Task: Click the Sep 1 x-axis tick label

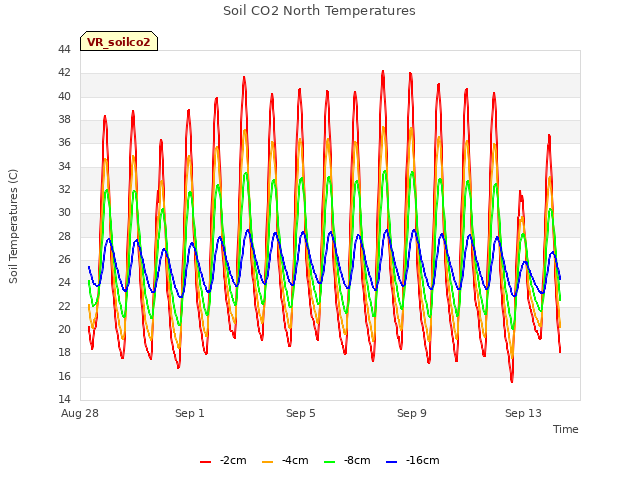Action: point(190,413)
